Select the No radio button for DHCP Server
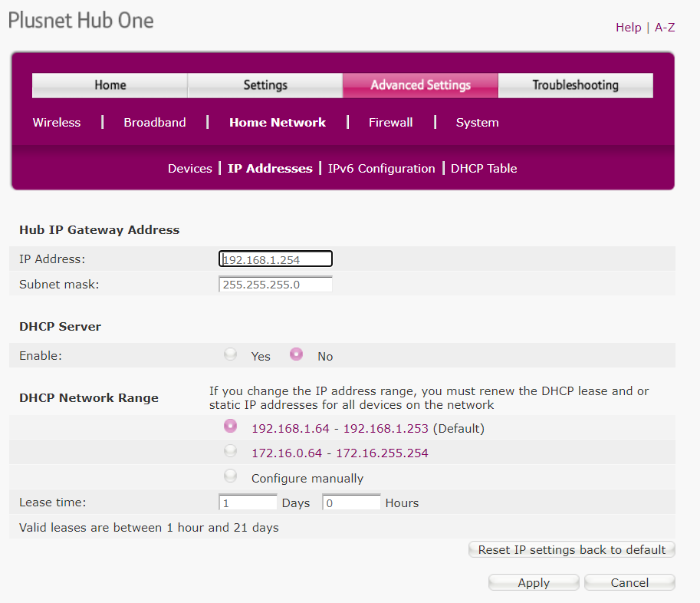 296,354
